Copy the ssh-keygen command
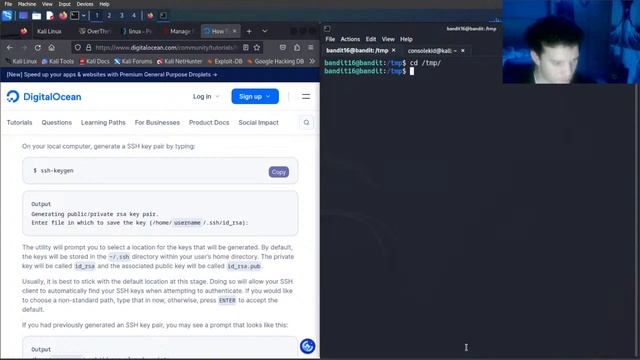640x360 pixels. (x=279, y=172)
